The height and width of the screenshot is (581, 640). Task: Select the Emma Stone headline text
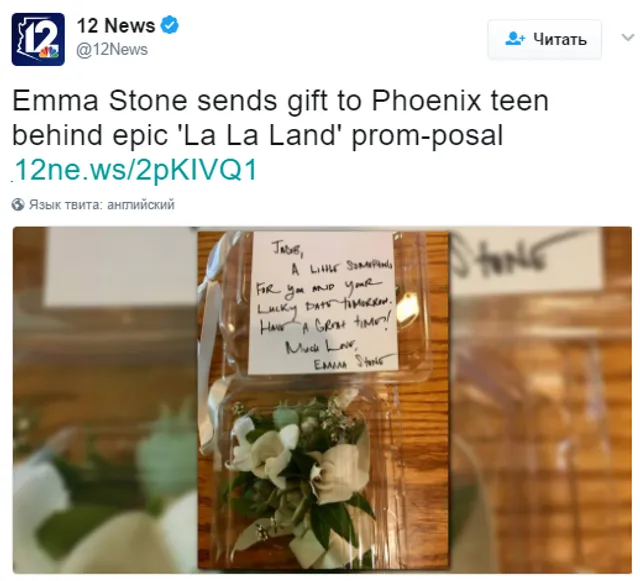click(280, 101)
